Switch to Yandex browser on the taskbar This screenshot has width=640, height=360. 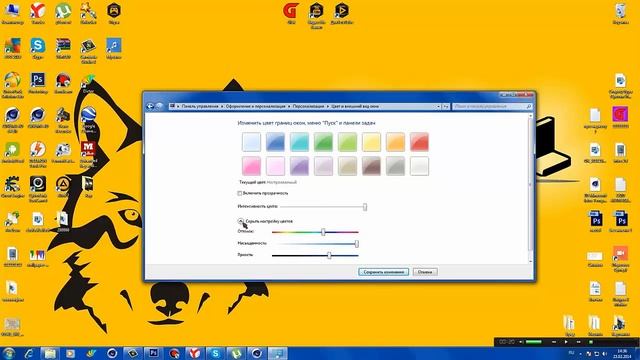point(195,353)
